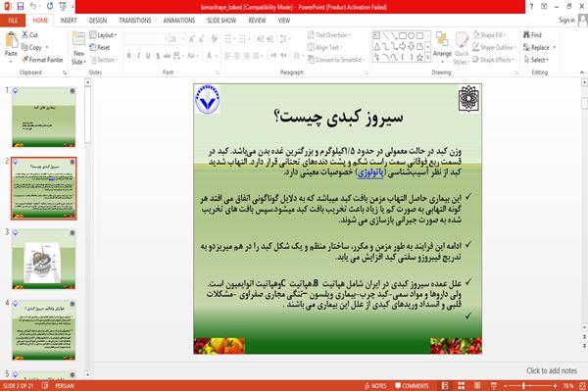Choose the right arrow shape in the gallery
This screenshot has height=391, width=588.
pyautogui.click(x=403, y=46)
